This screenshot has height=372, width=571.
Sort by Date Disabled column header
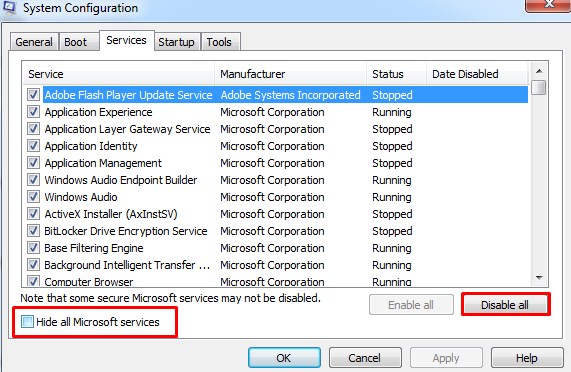477,74
